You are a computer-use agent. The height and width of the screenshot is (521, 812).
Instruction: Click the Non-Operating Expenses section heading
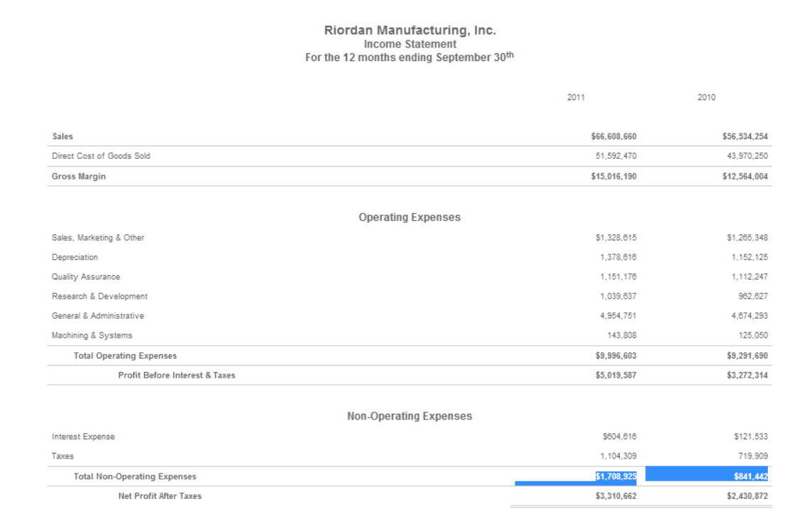click(410, 417)
